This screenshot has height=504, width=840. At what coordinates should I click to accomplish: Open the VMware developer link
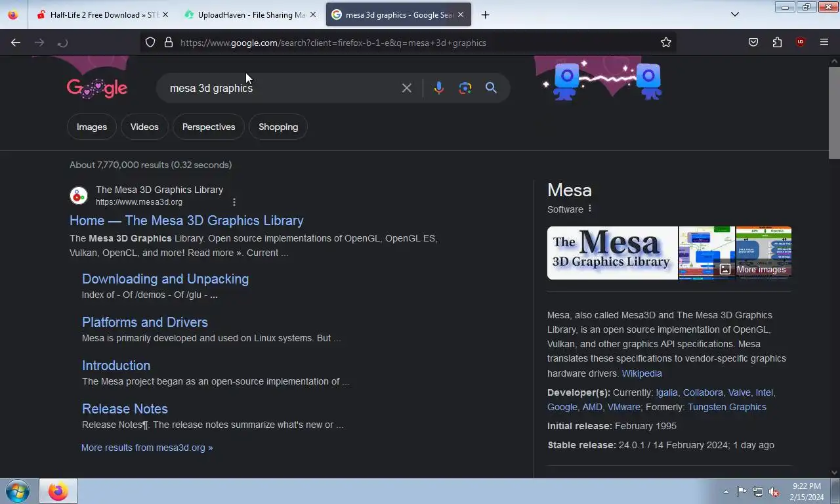624,407
